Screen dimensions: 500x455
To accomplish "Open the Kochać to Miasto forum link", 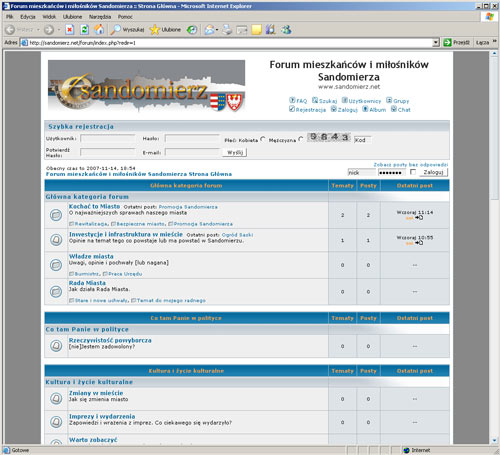I will click(94, 206).
